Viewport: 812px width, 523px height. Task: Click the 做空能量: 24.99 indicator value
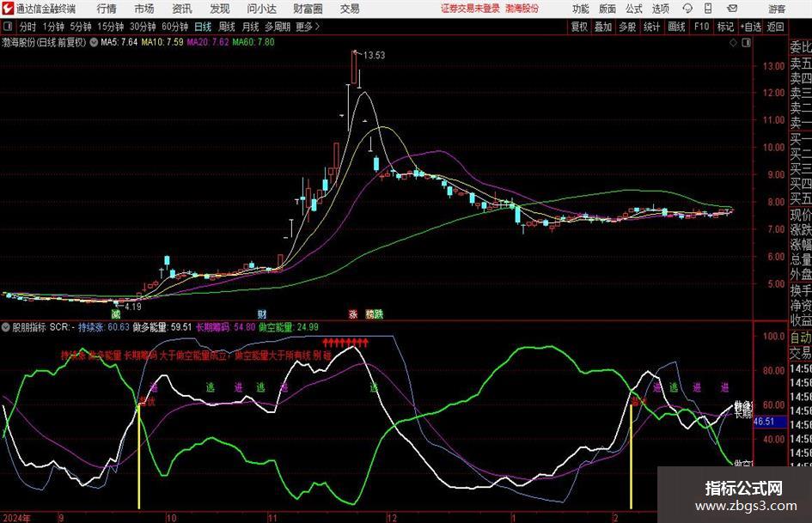(289, 327)
